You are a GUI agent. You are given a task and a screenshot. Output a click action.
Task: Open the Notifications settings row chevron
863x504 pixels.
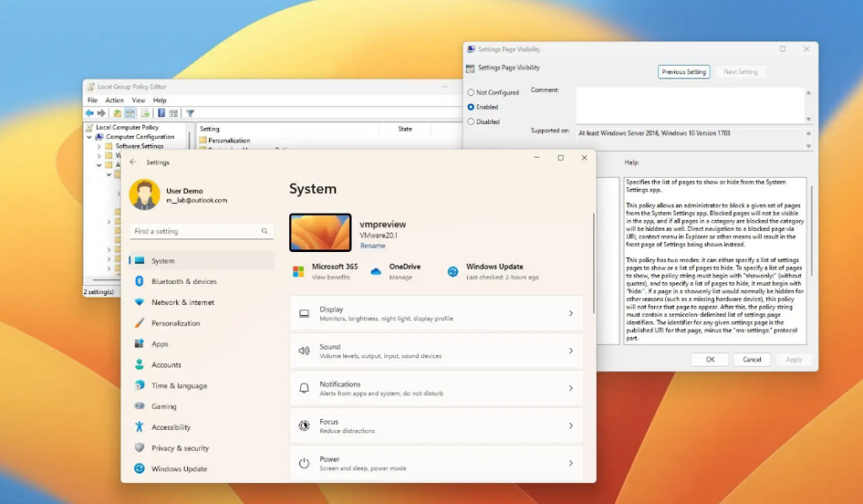pos(571,388)
